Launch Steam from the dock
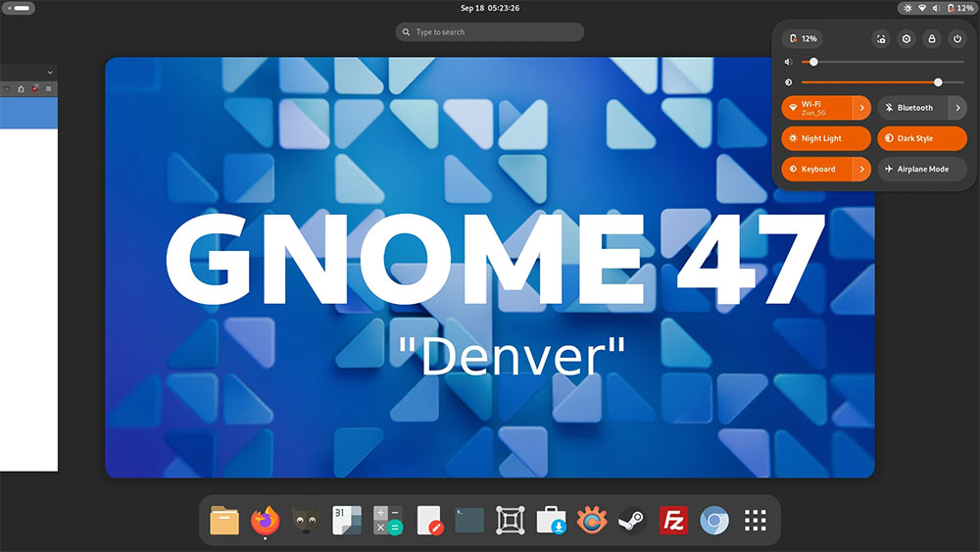The image size is (980, 552). click(632, 520)
